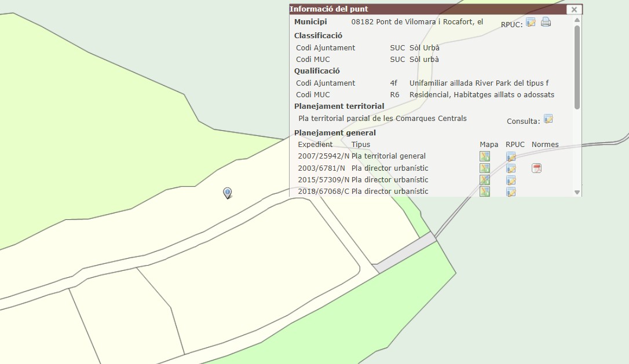The width and height of the screenshot is (629, 364).
Task: Click the 2003/6781/N expedient text
Action: point(323,168)
